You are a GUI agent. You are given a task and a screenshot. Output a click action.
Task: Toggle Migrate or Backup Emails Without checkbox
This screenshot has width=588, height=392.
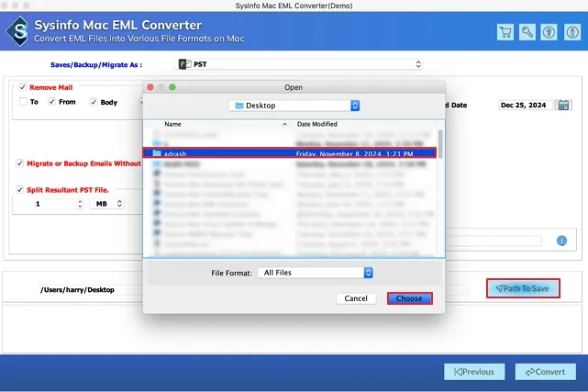pos(20,163)
